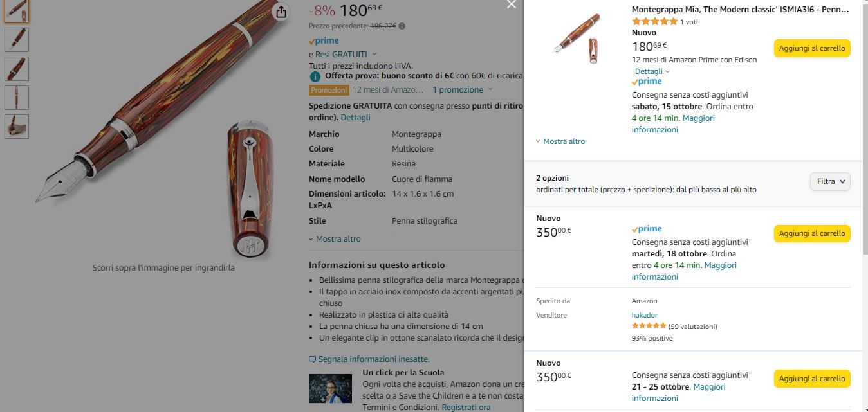Select the hand-holding-pen thumbnail
The width and height of the screenshot is (868, 412).
pos(16,126)
